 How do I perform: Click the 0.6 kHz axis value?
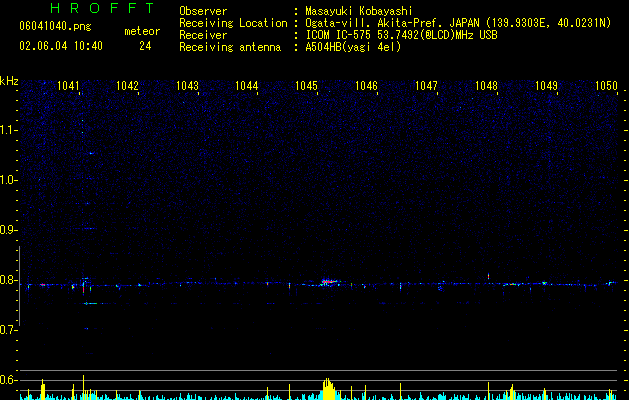pyautogui.click(x=9, y=380)
